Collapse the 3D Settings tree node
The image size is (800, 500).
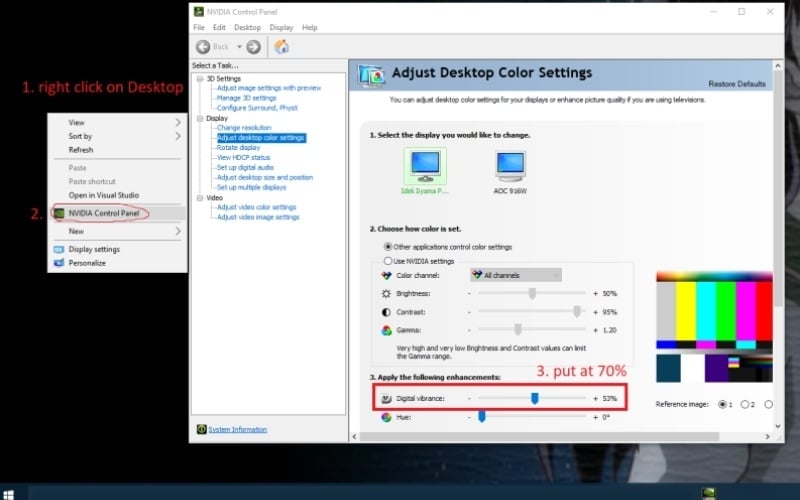(x=199, y=78)
